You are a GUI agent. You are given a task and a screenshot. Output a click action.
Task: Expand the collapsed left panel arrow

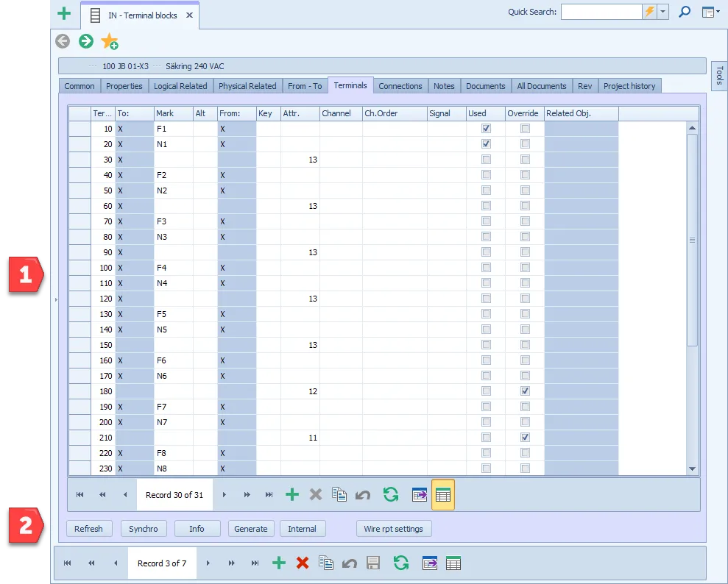click(56, 299)
